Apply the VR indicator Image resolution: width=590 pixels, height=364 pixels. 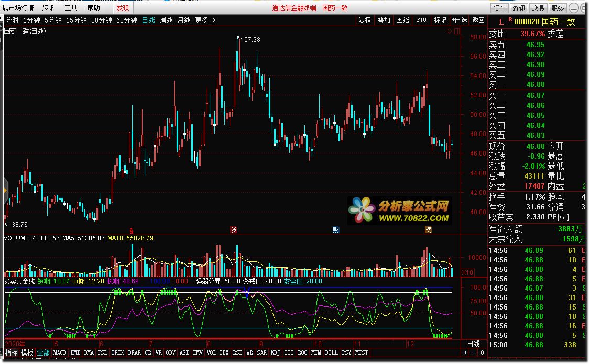click(x=158, y=352)
